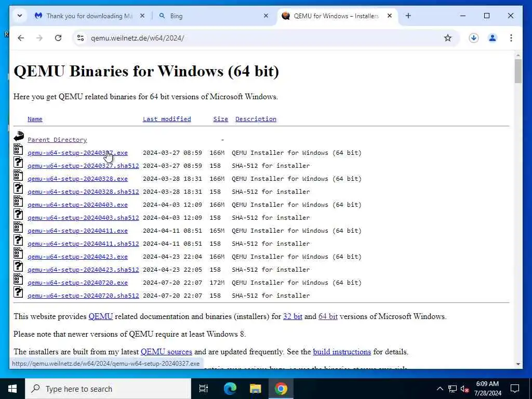The image size is (532, 399).
Task: Switch to 'Thank you for downloading' tab
Action: [90, 16]
